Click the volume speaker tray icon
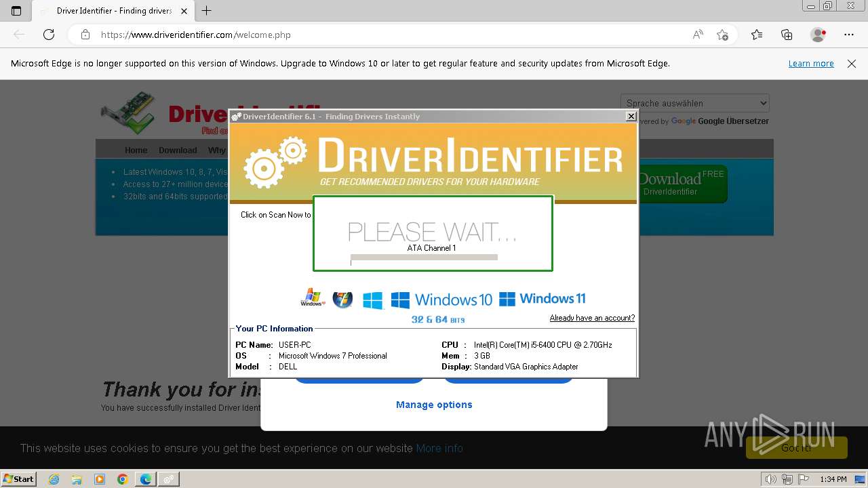 (772, 479)
